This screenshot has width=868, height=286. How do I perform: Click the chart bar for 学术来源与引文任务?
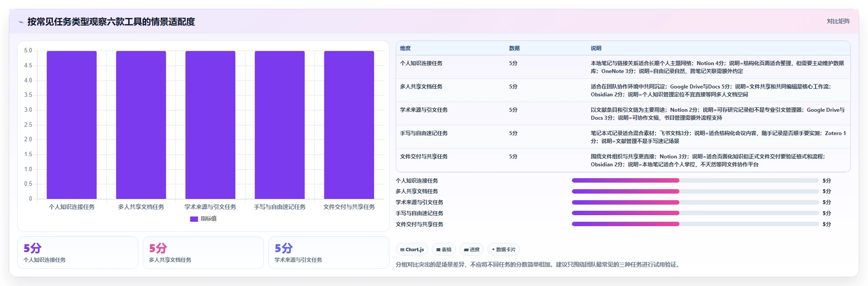(210, 125)
